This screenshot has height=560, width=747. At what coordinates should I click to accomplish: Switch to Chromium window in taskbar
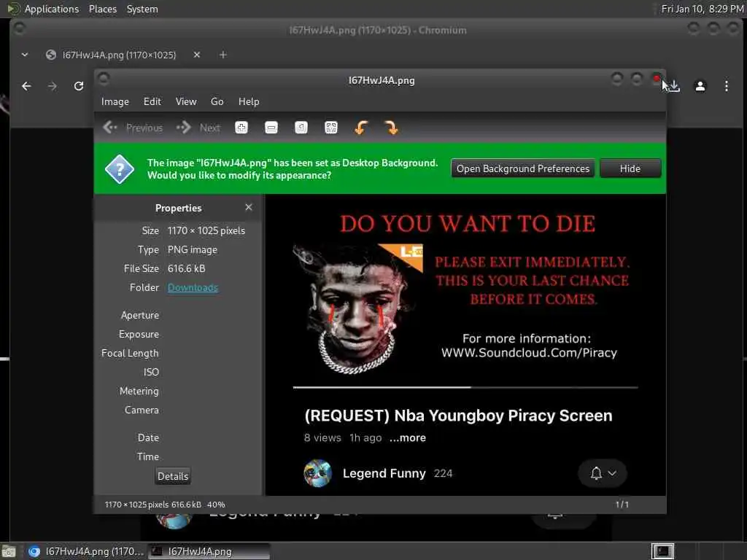(x=85, y=551)
